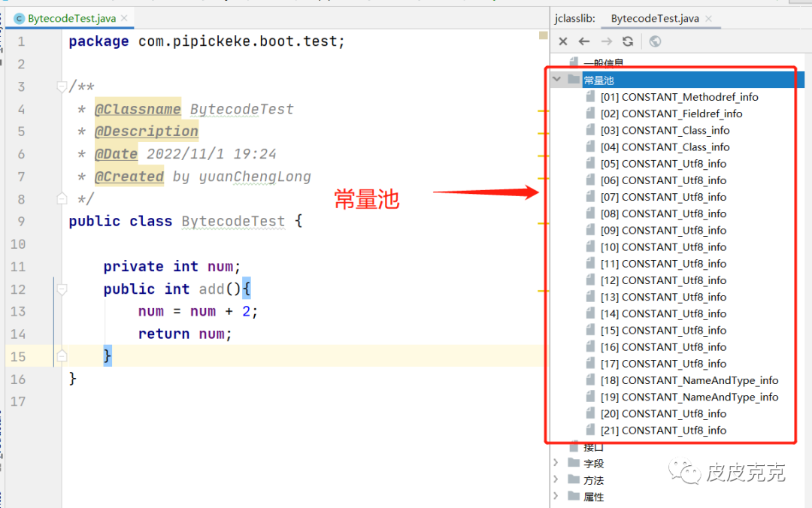The width and height of the screenshot is (812, 508).
Task: Select the 属性 folder label
Action: click(x=593, y=497)
